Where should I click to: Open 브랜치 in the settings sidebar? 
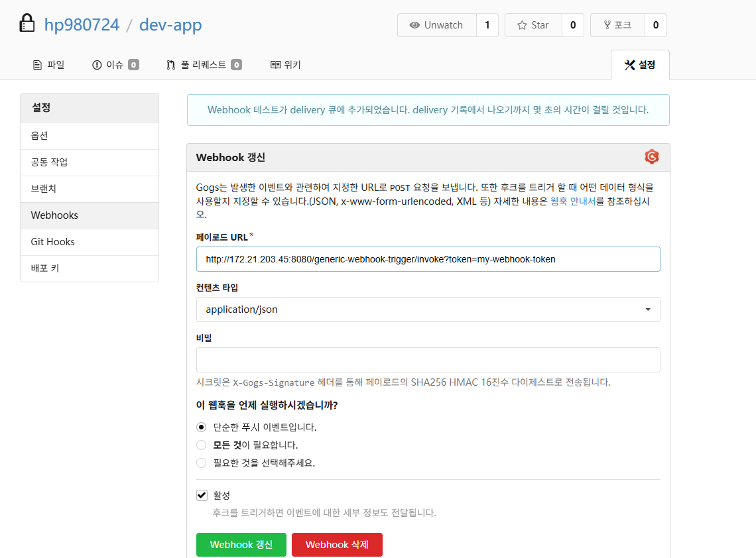tap(90, 189)
